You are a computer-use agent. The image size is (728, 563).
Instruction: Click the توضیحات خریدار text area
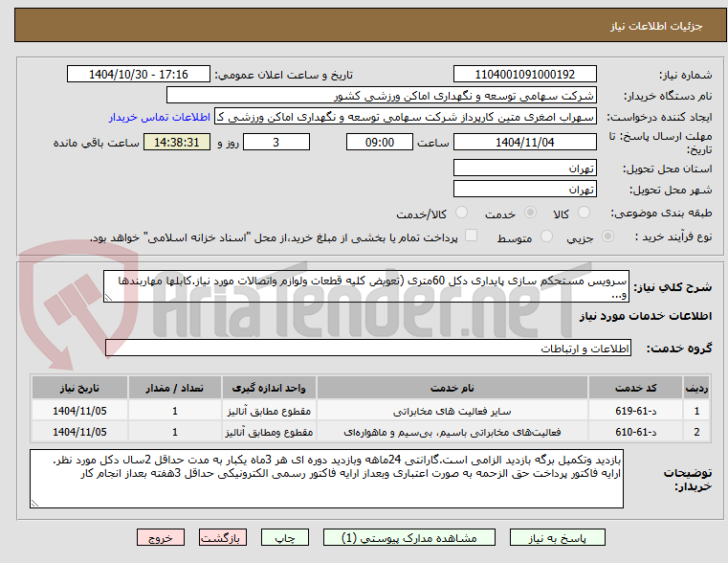tap(326, 479)
